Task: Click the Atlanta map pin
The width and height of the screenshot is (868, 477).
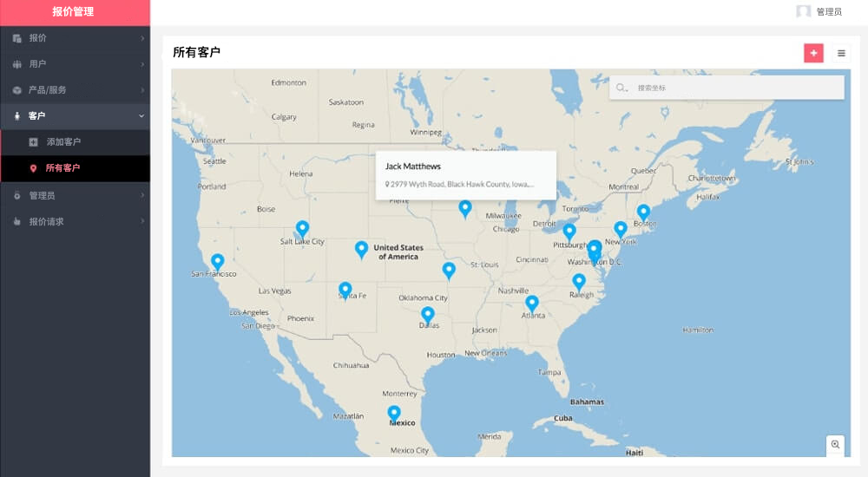Action: pos(532,302)
